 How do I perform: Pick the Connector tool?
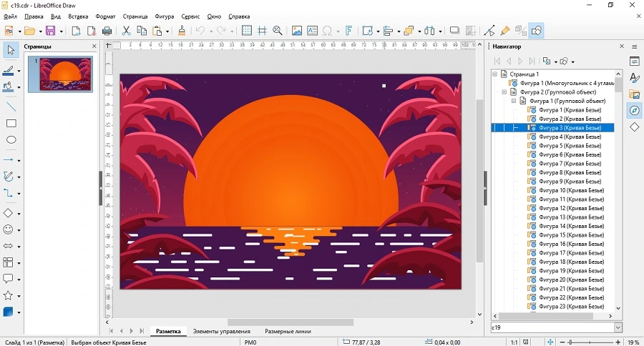(x=8, y=193)
